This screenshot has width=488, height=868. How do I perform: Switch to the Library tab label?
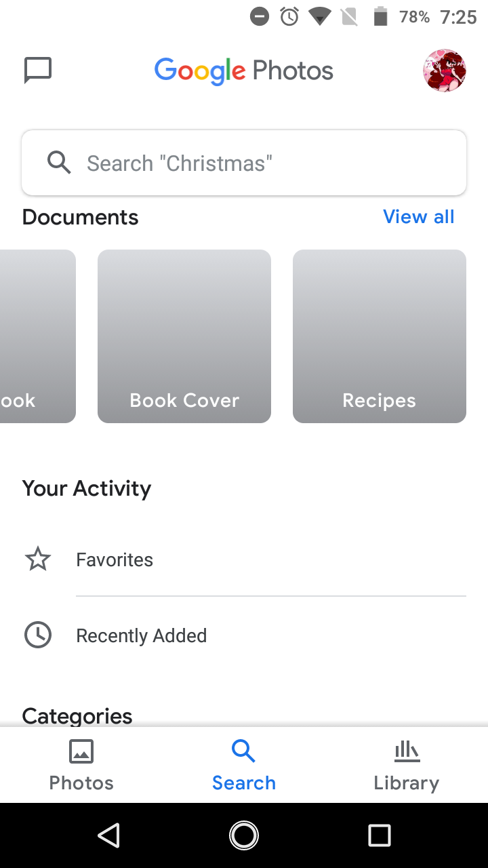[x=407, y=783]
